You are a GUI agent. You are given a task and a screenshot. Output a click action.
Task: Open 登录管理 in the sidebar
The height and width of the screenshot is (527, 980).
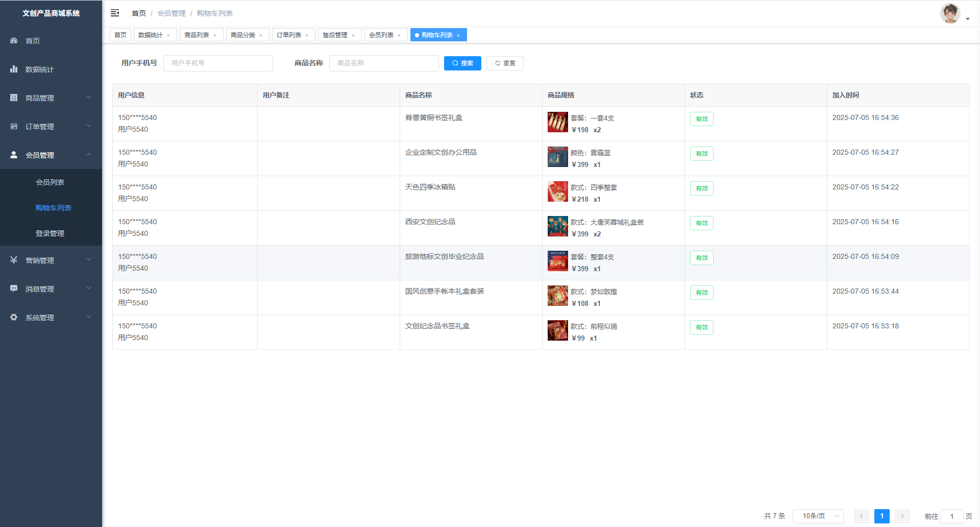click(50, 233)
